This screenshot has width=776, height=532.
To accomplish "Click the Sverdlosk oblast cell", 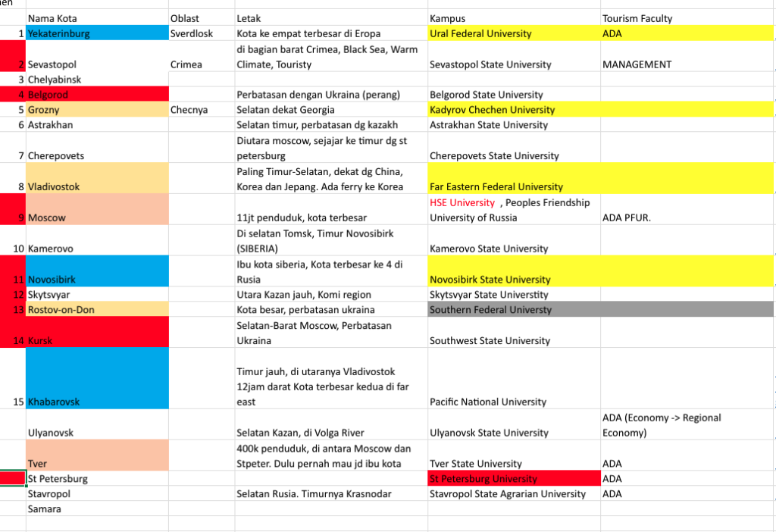I will [201, 33].
